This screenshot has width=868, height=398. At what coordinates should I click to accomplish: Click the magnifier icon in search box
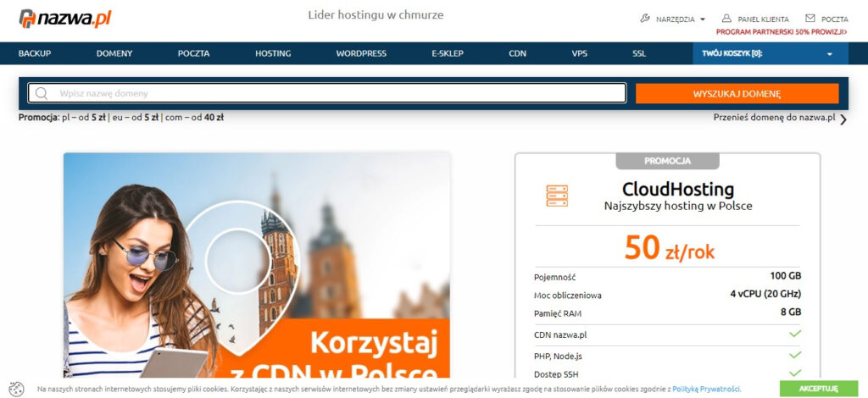[x=42, y=93]
